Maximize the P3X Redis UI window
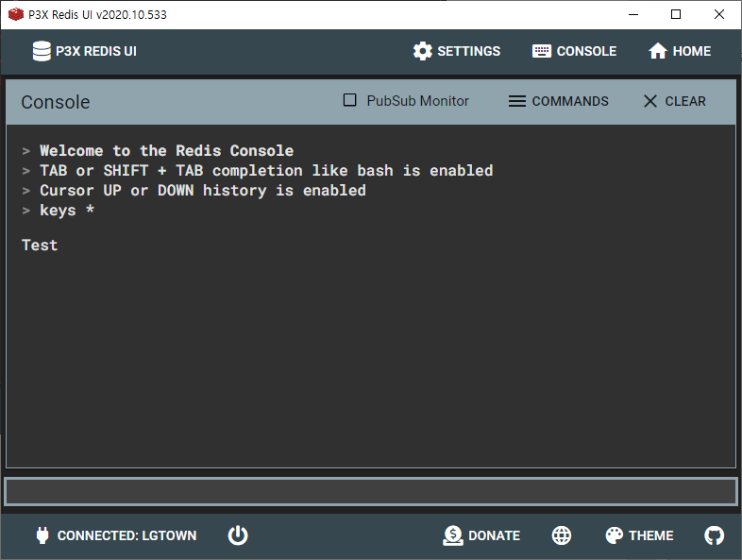Image resolution: width=742 pixels, height=560 pixels. [x=676, y=14]
